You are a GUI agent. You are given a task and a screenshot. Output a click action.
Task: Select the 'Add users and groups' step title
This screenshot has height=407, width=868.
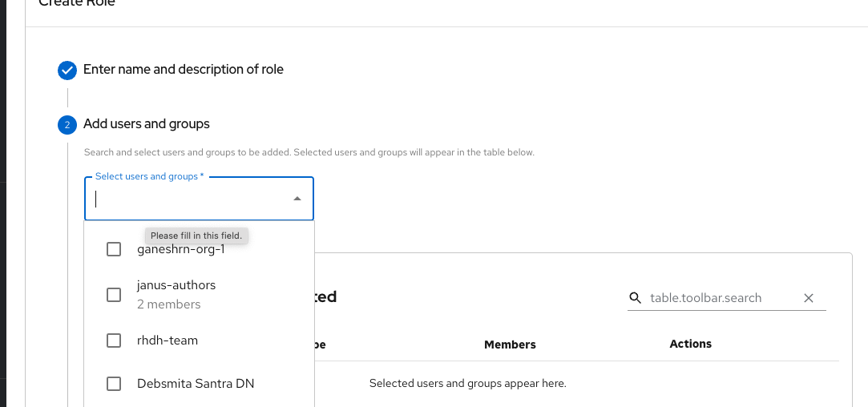pos(147,124)
